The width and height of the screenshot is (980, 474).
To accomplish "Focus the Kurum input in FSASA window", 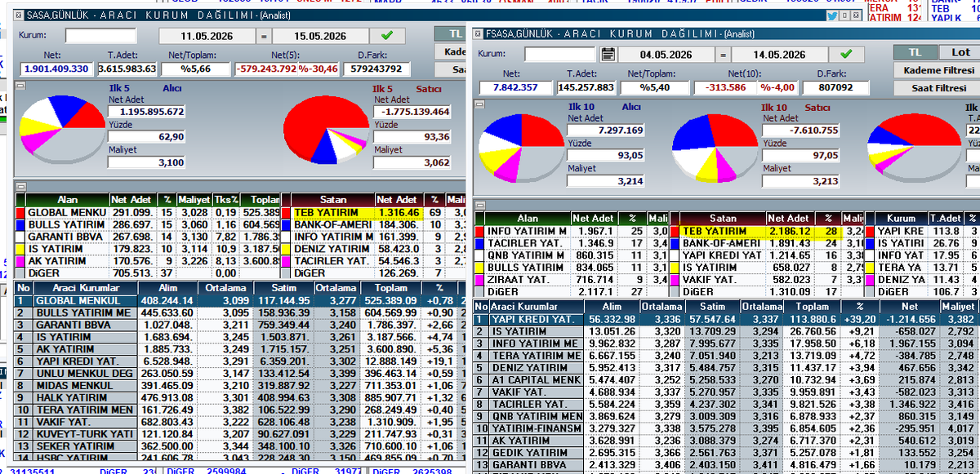I will click(x=560, y=54).
